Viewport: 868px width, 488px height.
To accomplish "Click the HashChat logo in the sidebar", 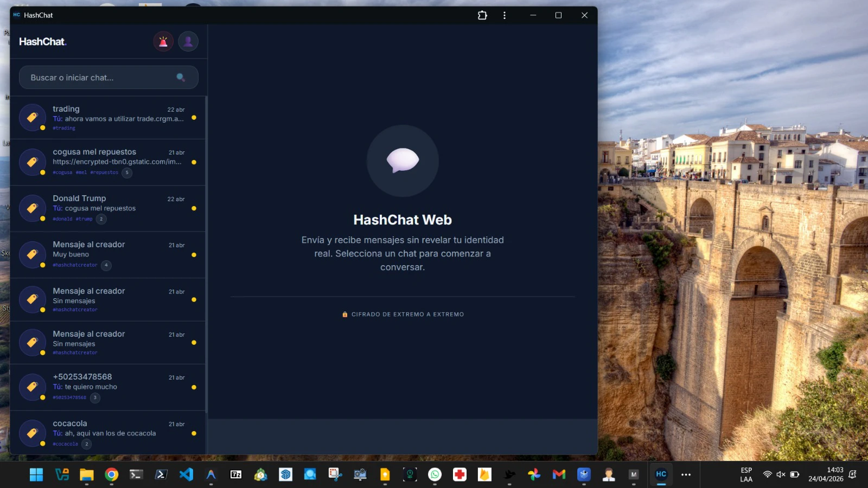I will (x=43, y=42).
